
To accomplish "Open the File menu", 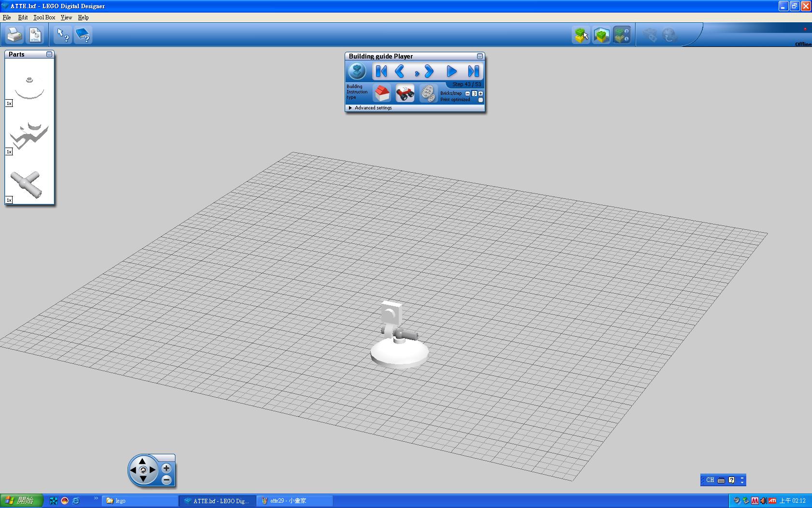I will [7, 17].
